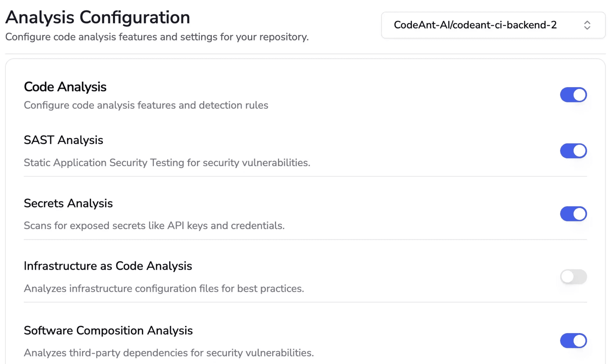Click the SAST Analysis section title

pyautogui.click(x=63, y=140)
